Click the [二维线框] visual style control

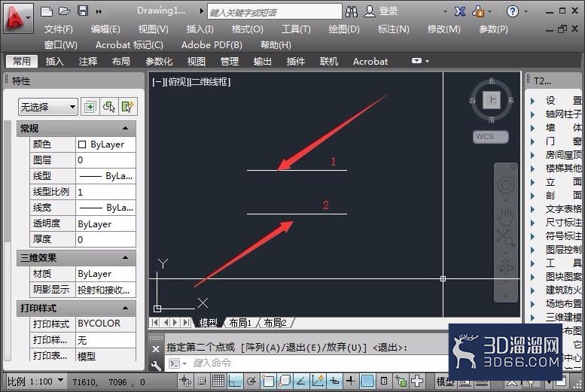pyautogui.click(x=210, y=82)
